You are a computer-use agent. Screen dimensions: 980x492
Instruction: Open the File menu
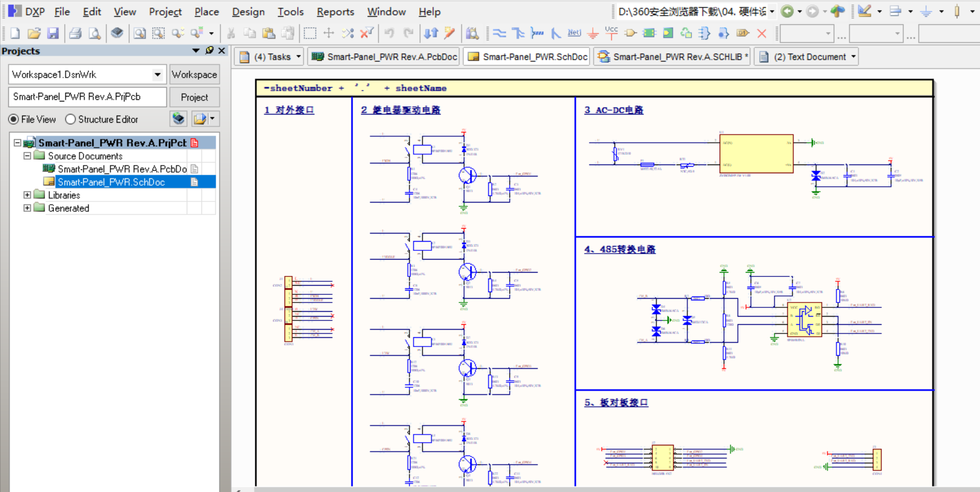62,11
